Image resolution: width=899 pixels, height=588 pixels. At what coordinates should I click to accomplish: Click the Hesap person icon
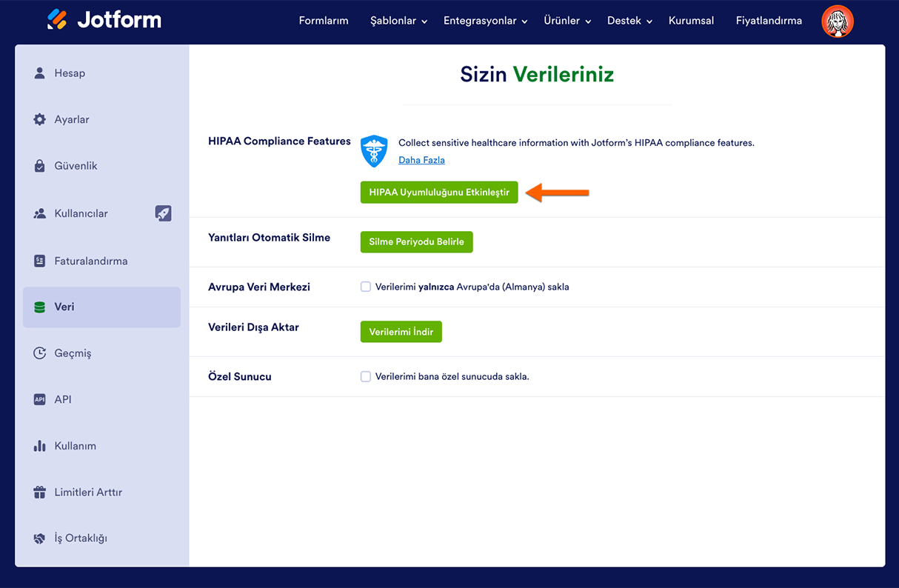coord(40,73)
